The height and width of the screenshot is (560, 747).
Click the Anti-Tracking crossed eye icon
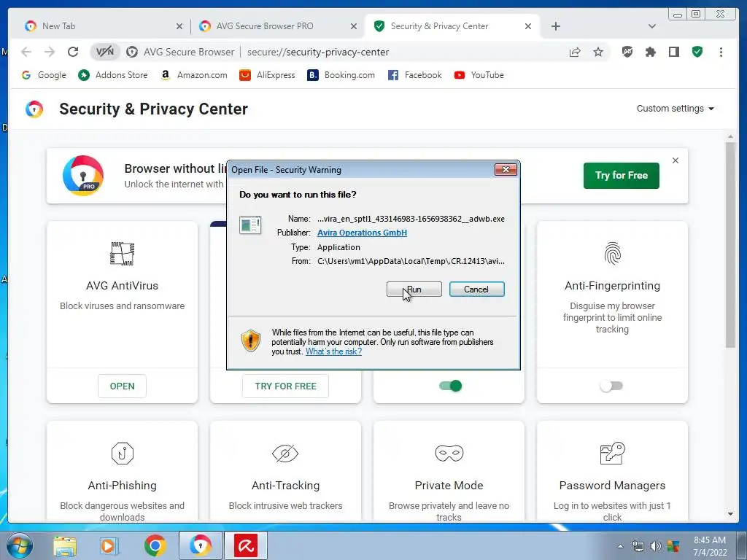click(x=285, y=454)
